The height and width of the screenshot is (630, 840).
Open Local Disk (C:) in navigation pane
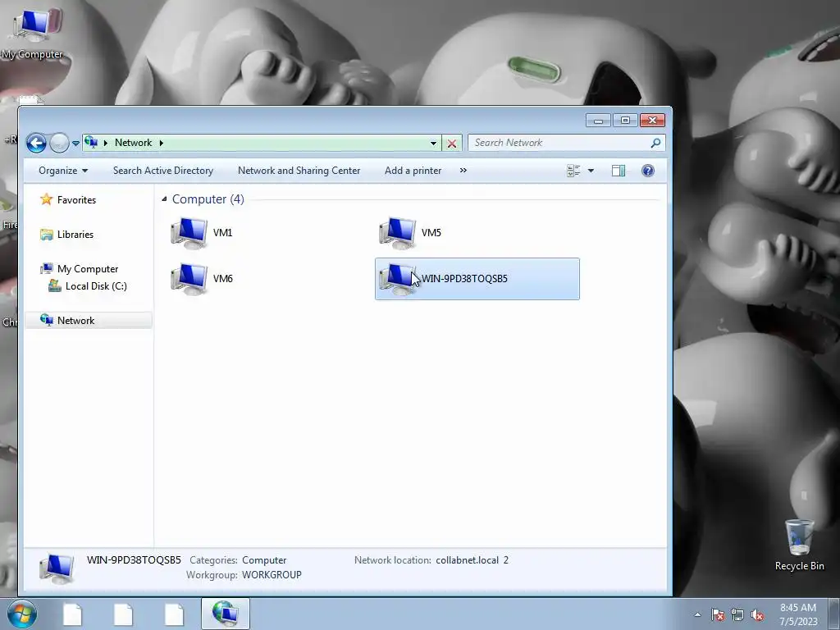coord(96,286)
